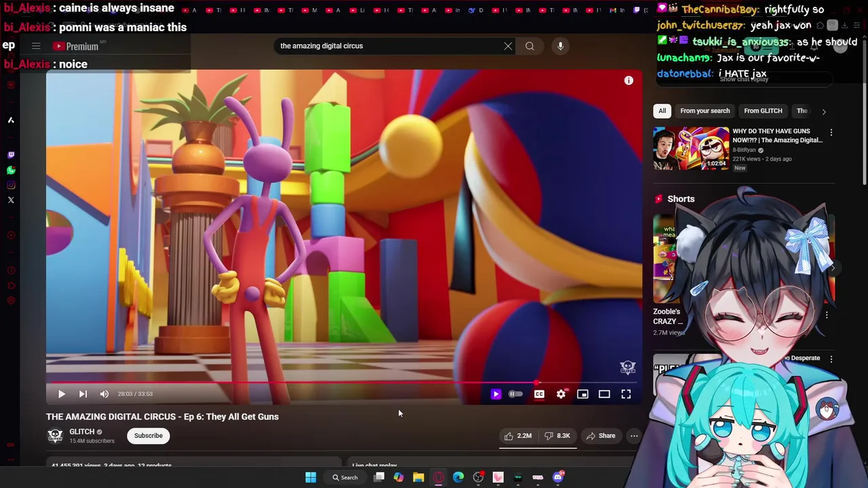Switch to theater mode
This screenshot has width=868, height=488.
pos(604,394)
